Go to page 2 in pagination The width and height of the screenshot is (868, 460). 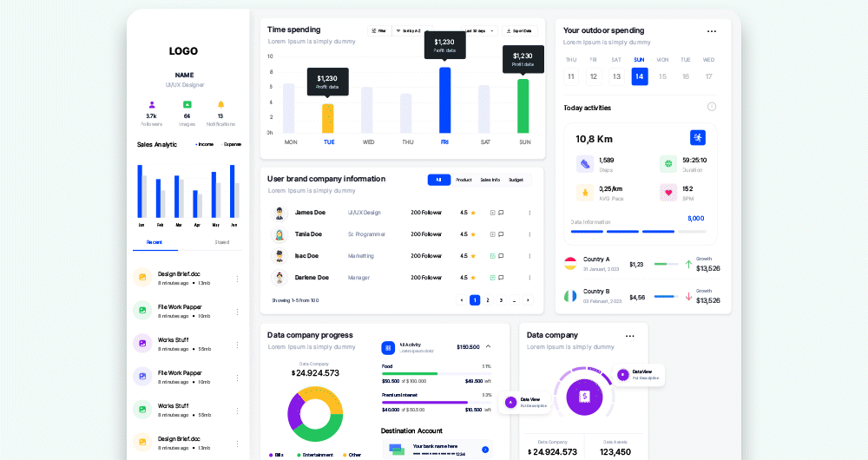(x=488, y=300)
